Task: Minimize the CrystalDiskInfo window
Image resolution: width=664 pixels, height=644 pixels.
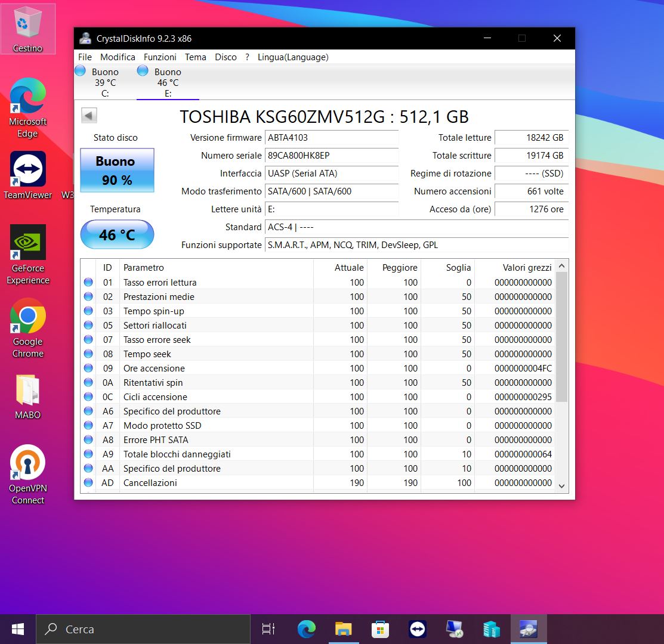Action: [487, 38]
